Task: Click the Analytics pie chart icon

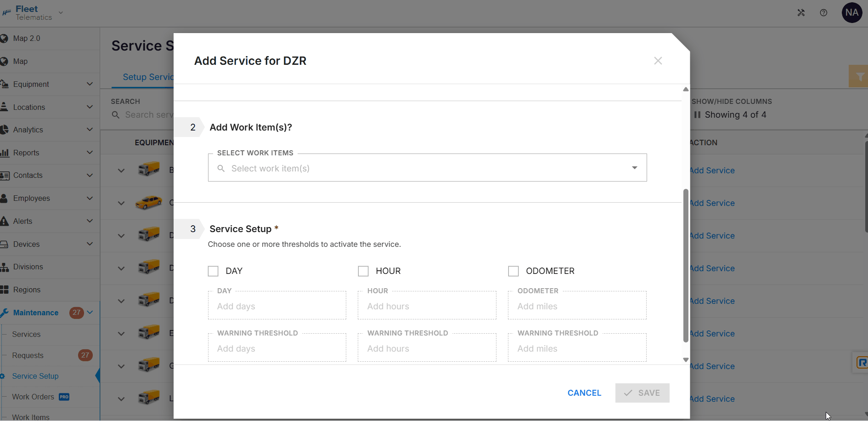Action: click(5, 130)
